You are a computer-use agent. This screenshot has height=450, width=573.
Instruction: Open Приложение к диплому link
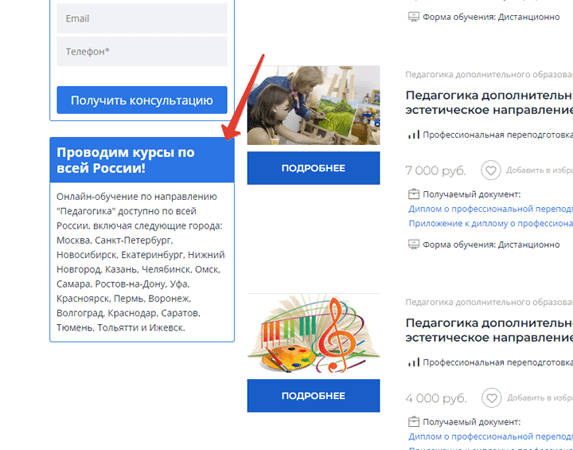[x=490, y=223]
